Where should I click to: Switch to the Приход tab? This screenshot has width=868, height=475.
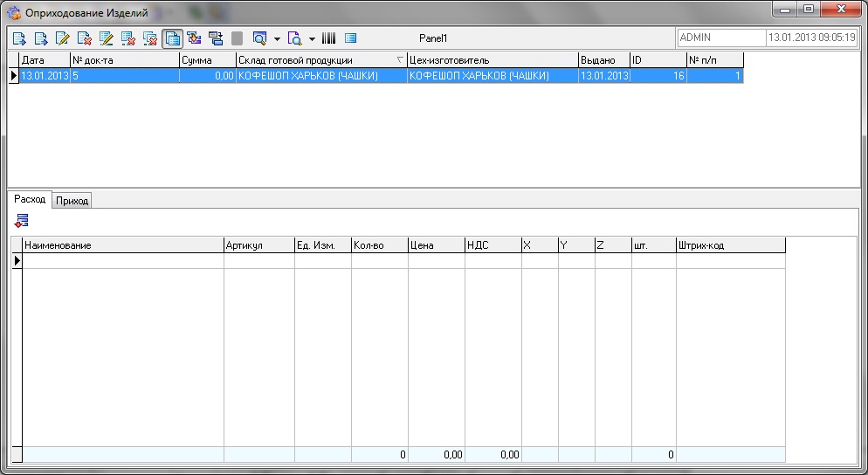pos(72,201)
